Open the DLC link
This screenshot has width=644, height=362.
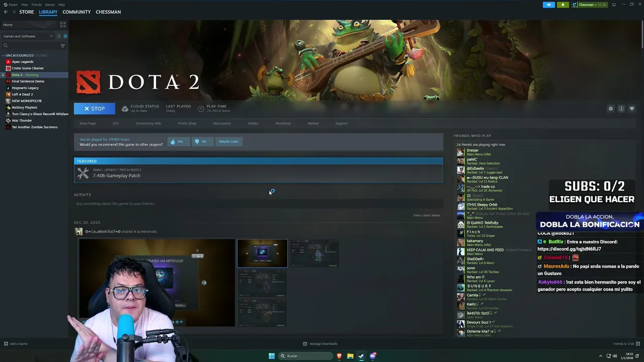tap(116, 123)
